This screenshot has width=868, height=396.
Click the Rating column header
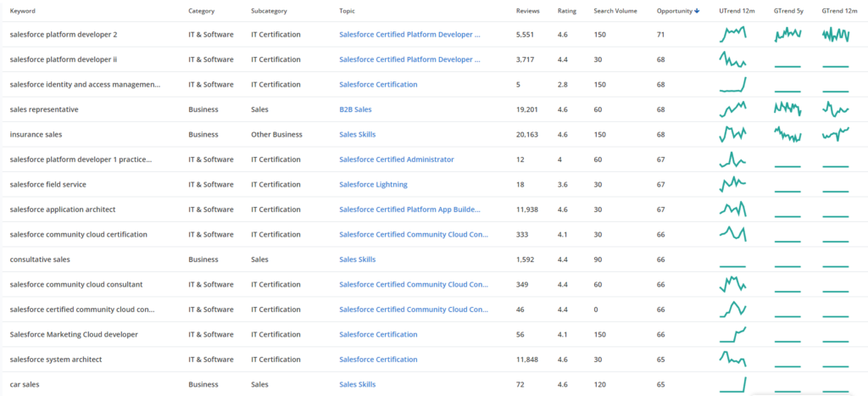click(x=566, y=11)
